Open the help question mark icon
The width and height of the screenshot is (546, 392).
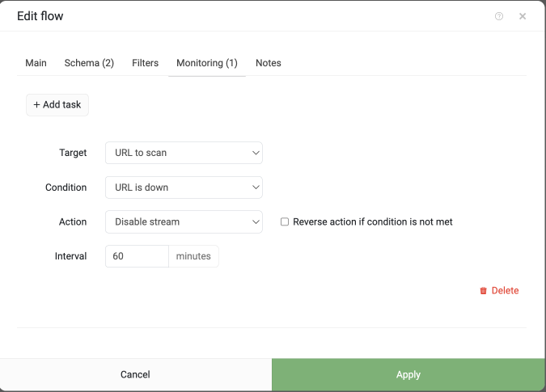pyautogui.click(x=499, y=16)
